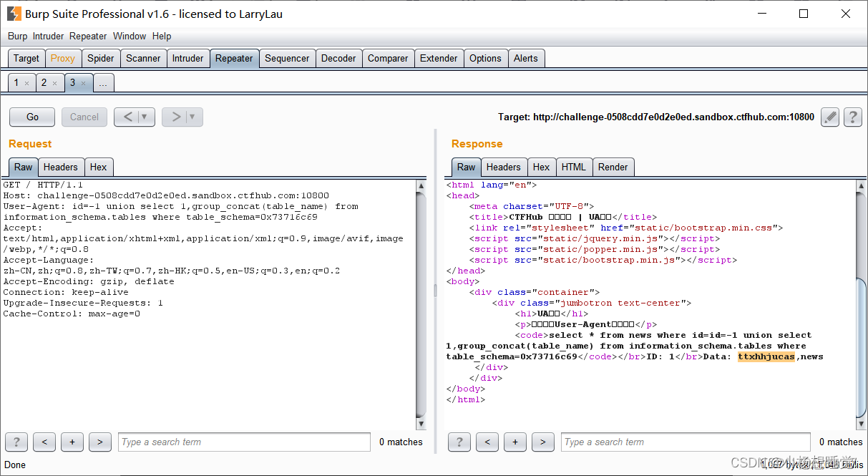Switch to the Proxy tab
The height and width of the screenshot is (476, 868).
(63, 59)
